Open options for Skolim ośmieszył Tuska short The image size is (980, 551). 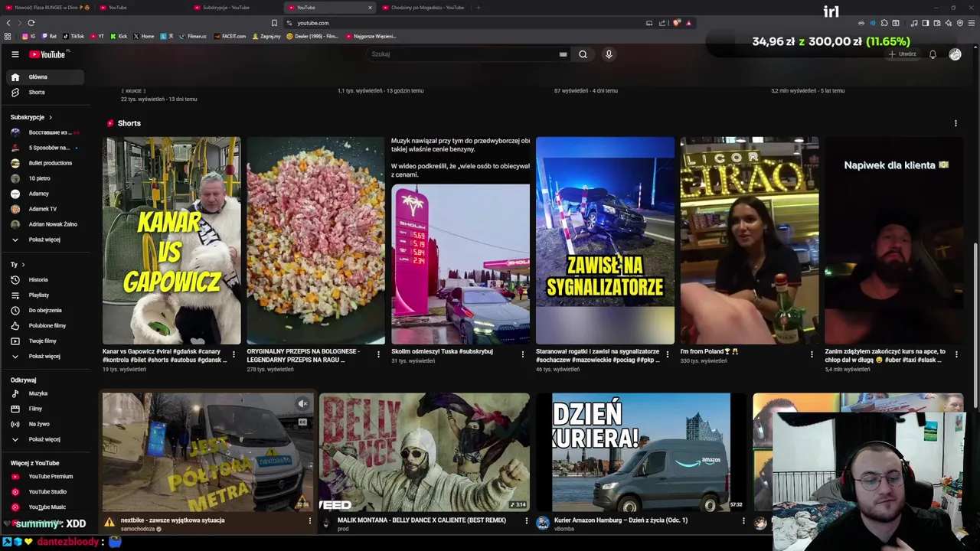click(x=523, y=354)
